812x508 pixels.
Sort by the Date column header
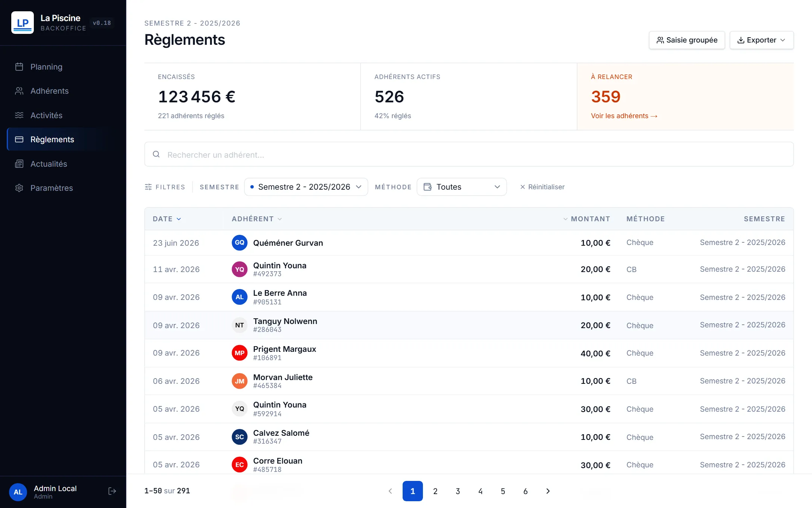[167, 219]
